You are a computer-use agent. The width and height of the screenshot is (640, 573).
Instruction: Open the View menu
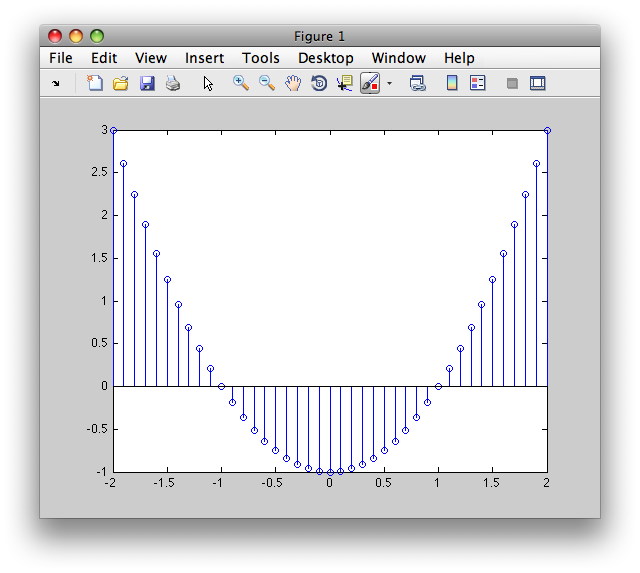tap(151, 58)
